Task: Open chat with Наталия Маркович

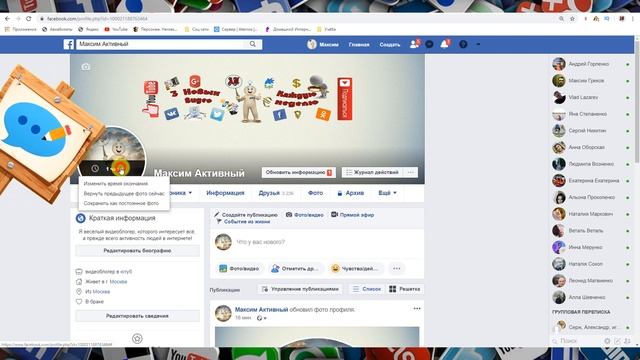Action: (x=591, y=214)
